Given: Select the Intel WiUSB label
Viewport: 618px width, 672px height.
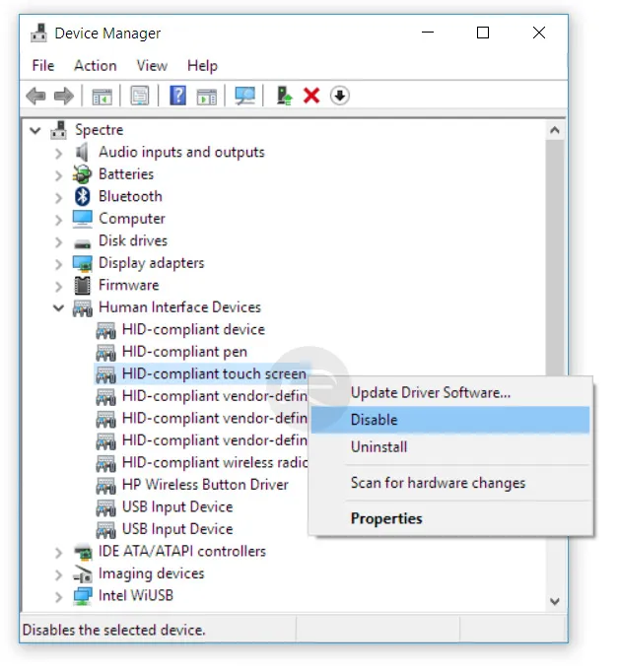Looking at the screenshot, I should (x=135, y=596).
